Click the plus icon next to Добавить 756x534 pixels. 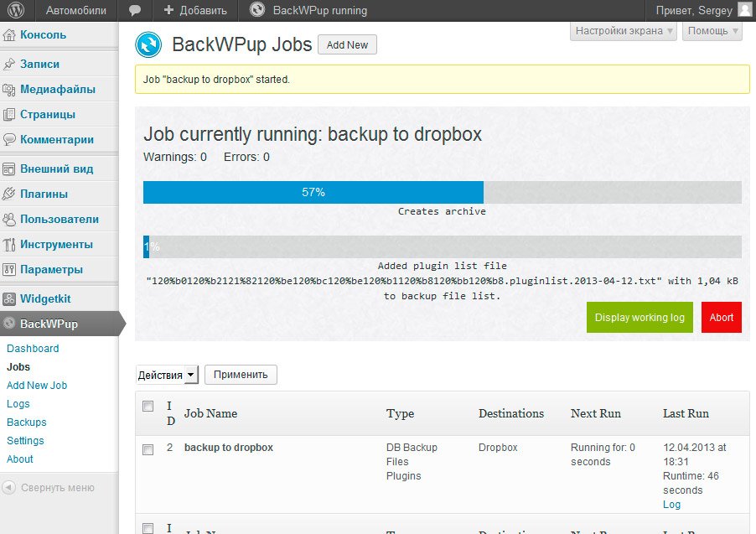pyautogui.click(x=168, y=10)
